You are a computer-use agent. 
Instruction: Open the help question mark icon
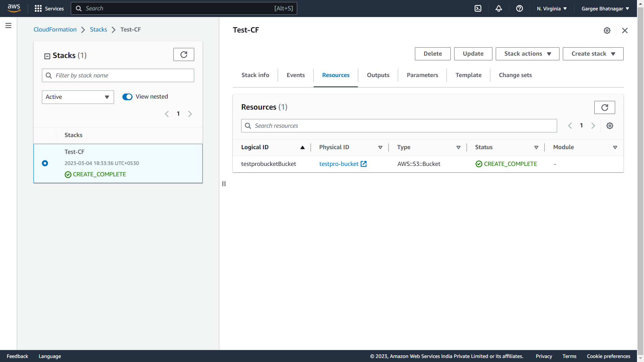click(x=520, y=9)
